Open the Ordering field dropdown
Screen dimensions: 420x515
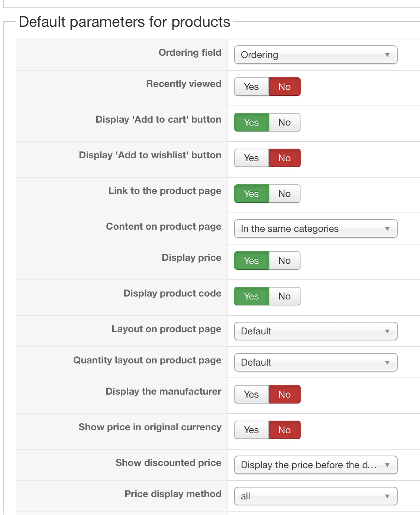316,55
